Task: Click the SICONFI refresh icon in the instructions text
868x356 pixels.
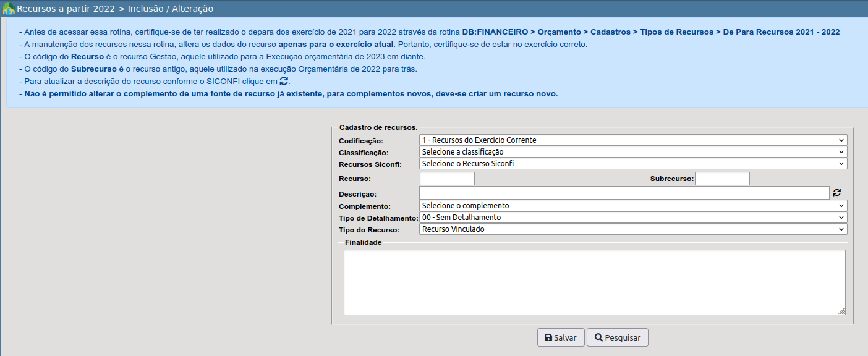Action: (x=284, y=81)
